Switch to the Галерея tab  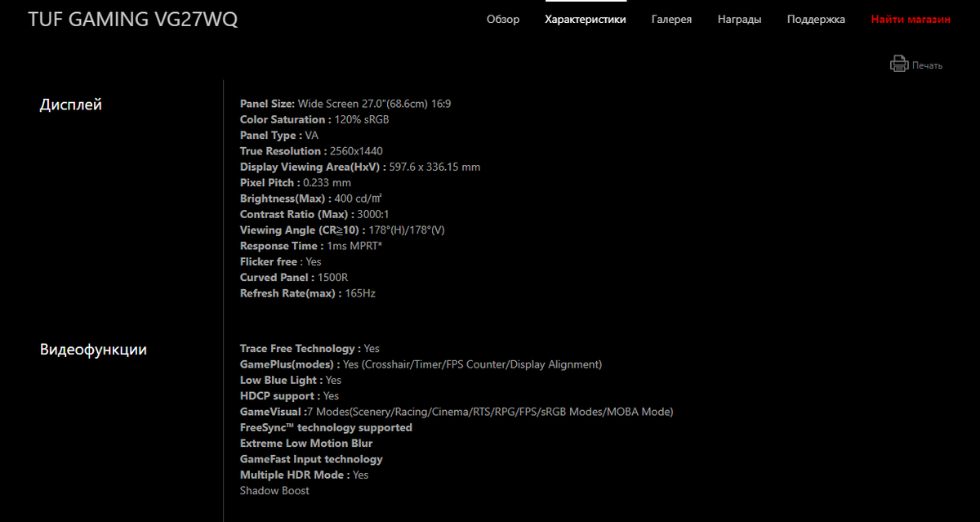pyautogui.click(x=671, y=20)
